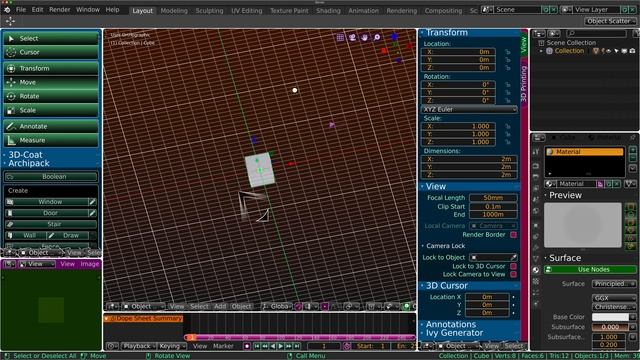Viewport: 640px width, 360px height.
Task: Expand the Annotations panel
Action: [x=451, y=324]
